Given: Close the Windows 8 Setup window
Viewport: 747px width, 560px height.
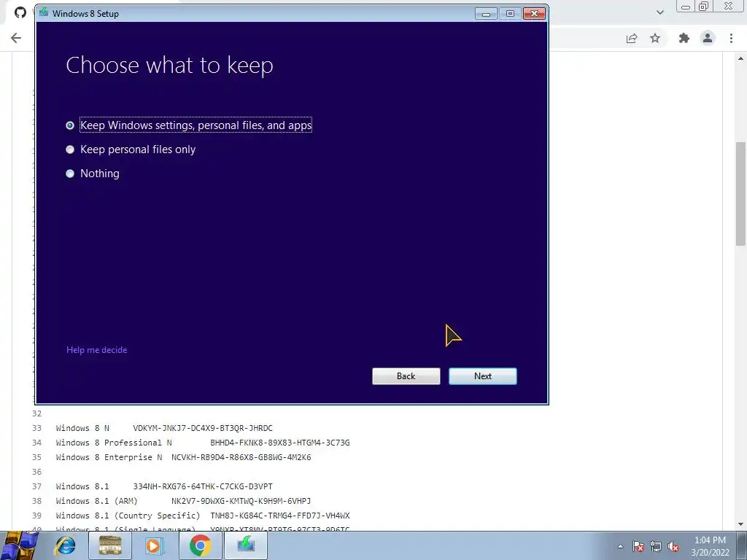Looking at the screenshot, I should point(534,14).
